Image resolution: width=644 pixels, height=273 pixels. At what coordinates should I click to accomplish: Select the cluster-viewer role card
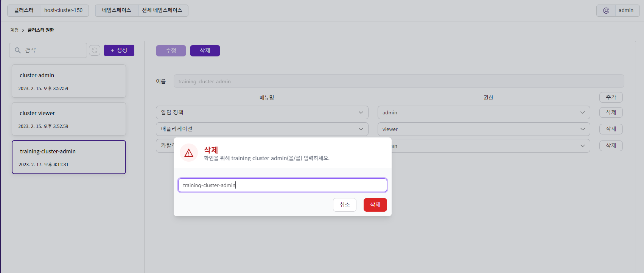[69, 119]
